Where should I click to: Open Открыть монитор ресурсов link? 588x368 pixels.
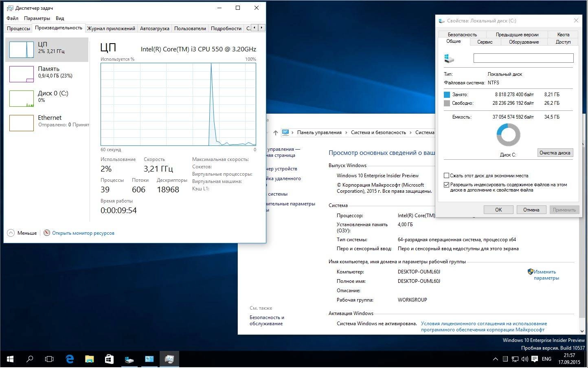coord(83,233)
